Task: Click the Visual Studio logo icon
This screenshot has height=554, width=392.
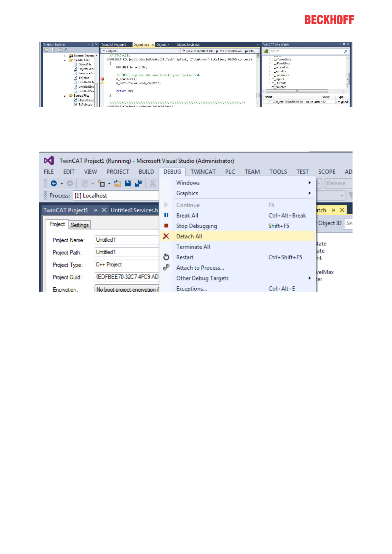Action: point(49,161)
